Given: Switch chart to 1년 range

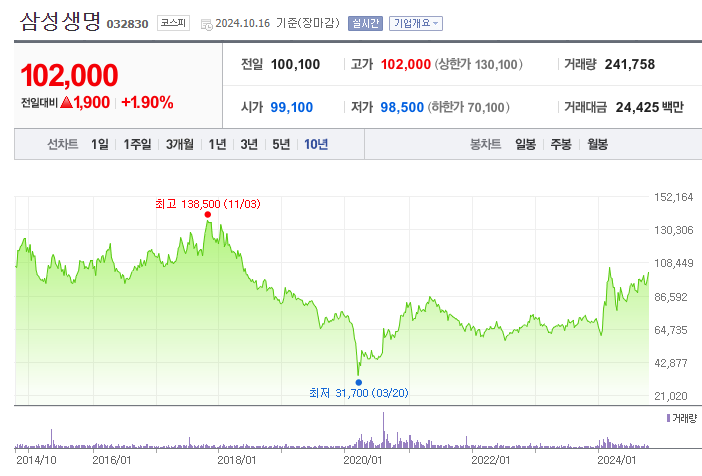Looking at the screenshot, I should click(x=217, y=144).
